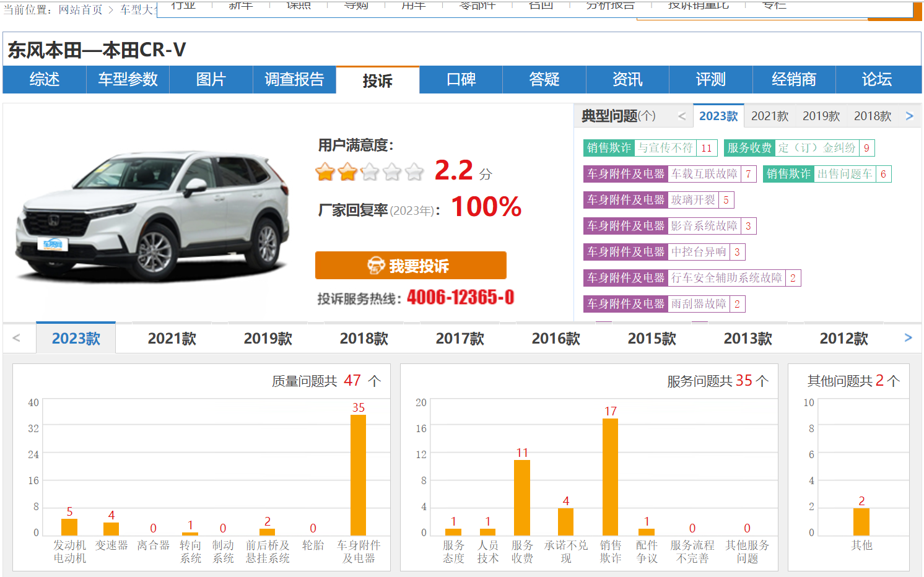This screenshot has height=577, width=924.
Task: Click the 服务问题共 35 个 heading
Action: [718, 381]
